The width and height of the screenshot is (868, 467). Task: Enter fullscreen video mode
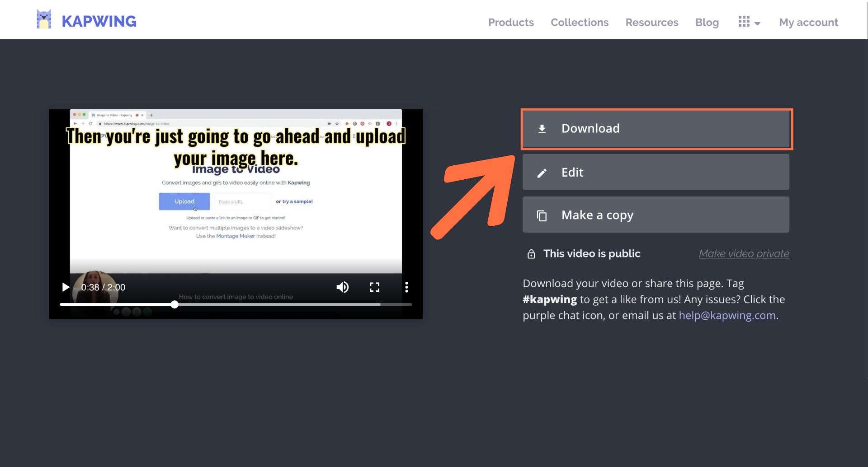tap(374, 287)
